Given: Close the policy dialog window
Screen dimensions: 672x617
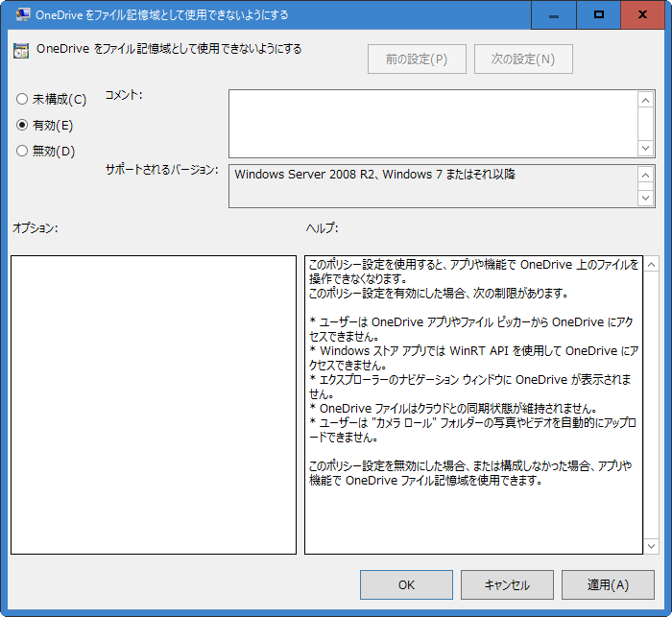Looking at the screenshot, I should (x=642, y=15).
